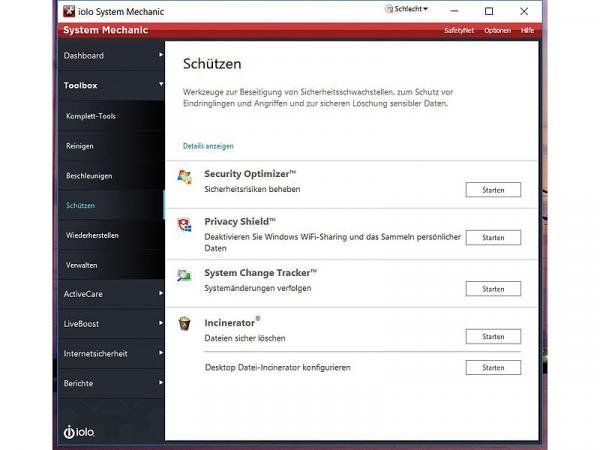Expand the LiveBoost sidebar section
Viewport: 600px width, 450px height.
[111, 324]
